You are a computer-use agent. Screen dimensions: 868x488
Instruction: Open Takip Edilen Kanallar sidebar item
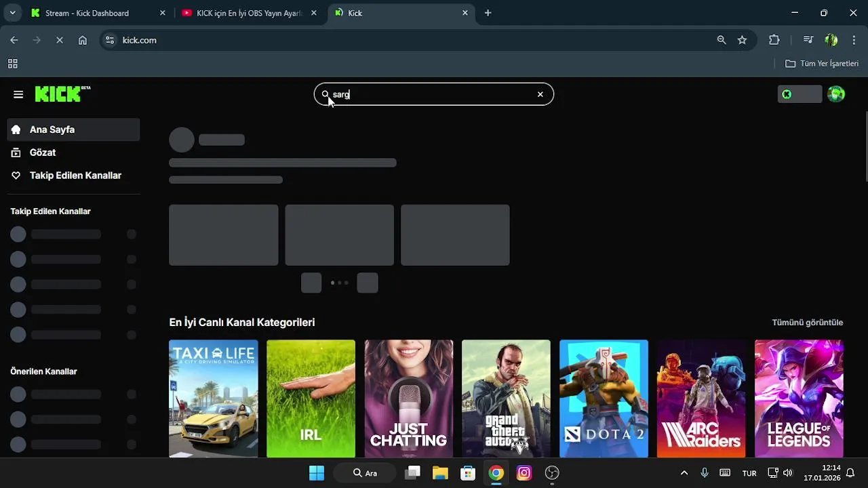click(x=73, y=176)
